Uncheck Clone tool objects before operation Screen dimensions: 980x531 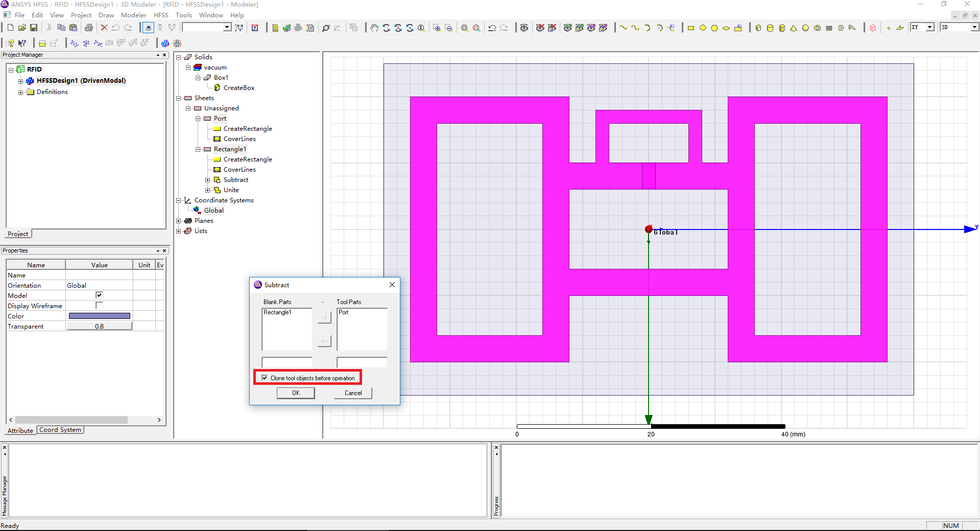[265, 378]
